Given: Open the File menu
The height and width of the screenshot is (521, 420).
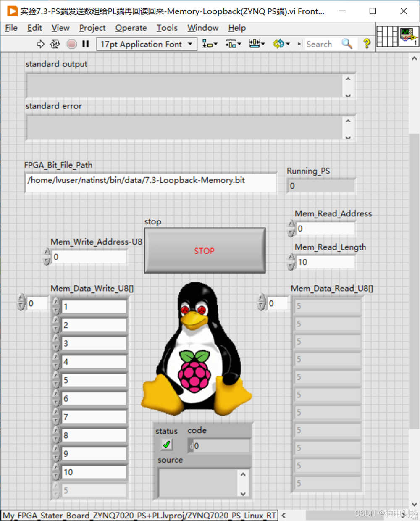Looking at the screenshot, I should click(11, 28).
